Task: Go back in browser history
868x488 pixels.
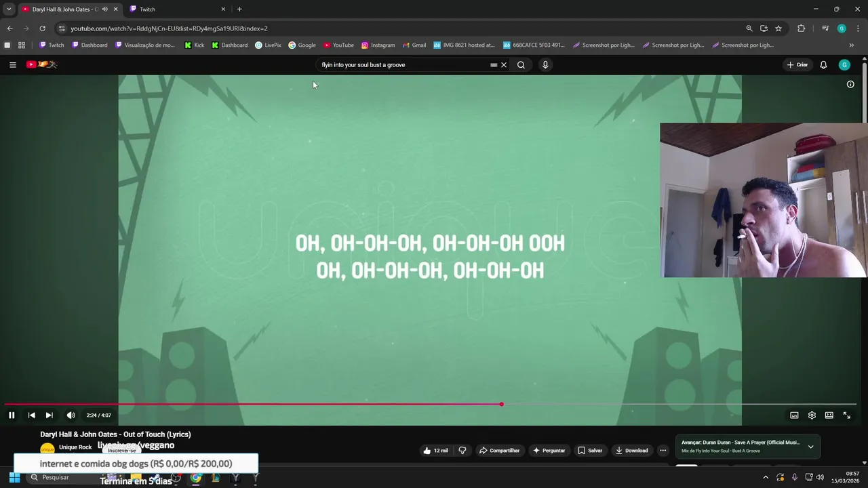Action: tap(9, 28)
